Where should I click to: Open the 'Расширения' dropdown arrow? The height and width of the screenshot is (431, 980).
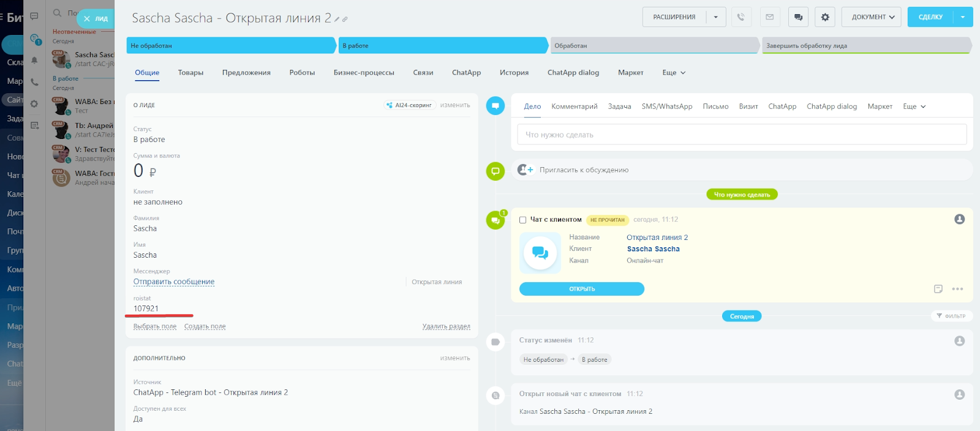(x=715, y=17)
